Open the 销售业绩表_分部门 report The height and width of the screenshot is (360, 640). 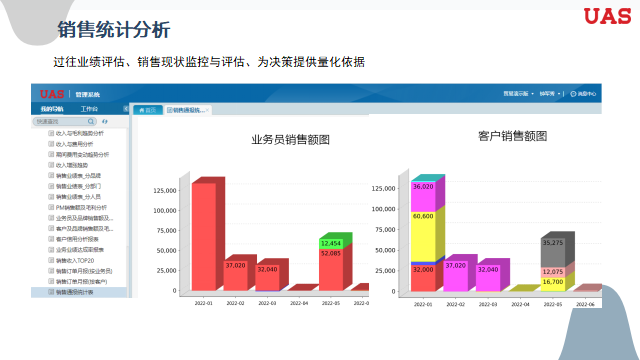(78, 186)
